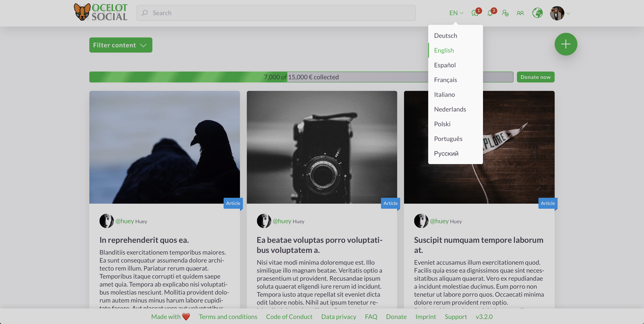Open the notifications bell icon

pos(490,13)
